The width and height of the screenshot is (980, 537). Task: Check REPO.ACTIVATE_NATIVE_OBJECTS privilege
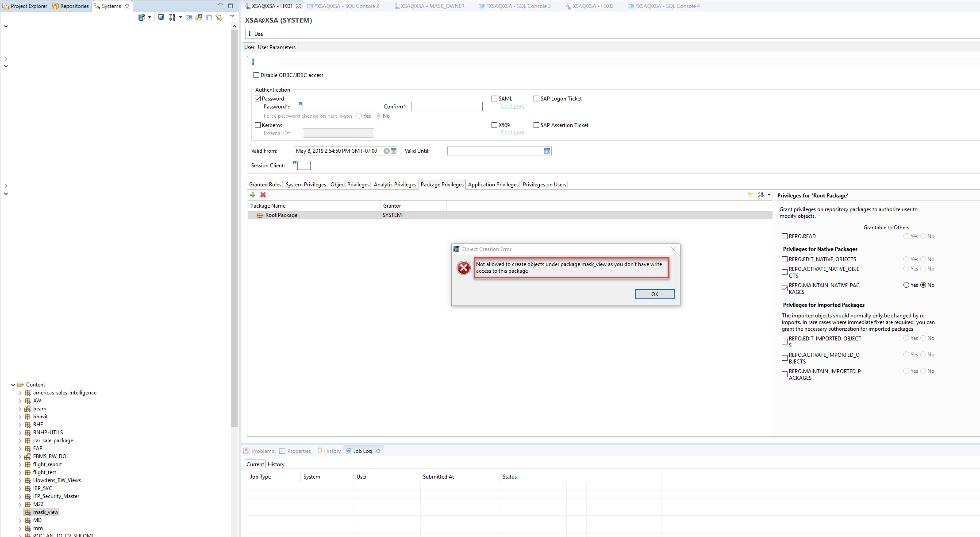click(784, 272)
